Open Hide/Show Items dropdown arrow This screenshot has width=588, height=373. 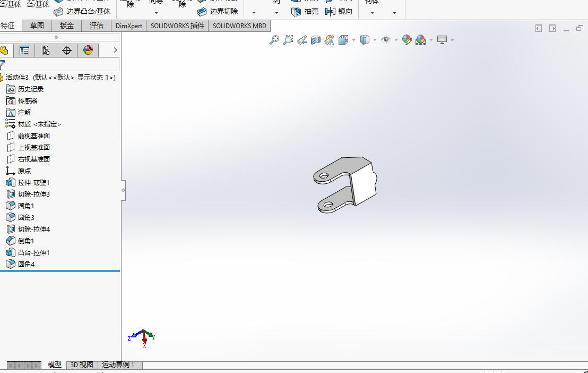(x=396, y=40)
